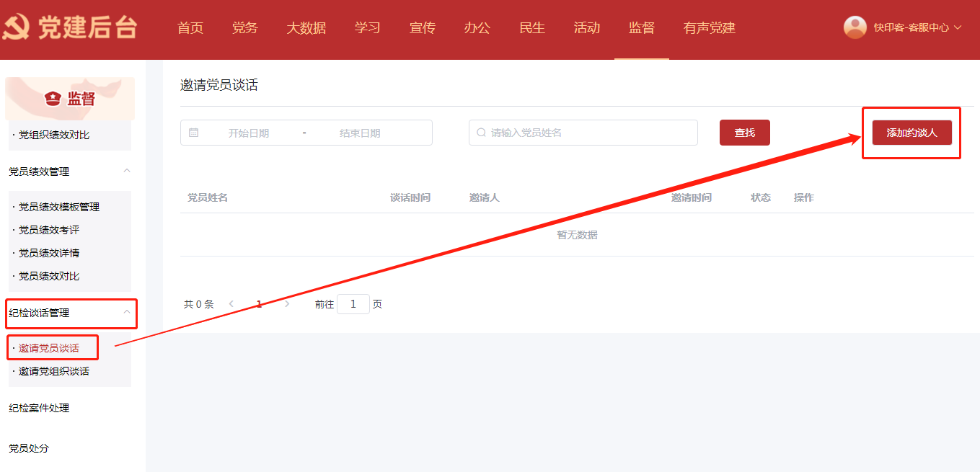Click the page number jump input
Screen dimensions: 980x472
pos(353,304)
